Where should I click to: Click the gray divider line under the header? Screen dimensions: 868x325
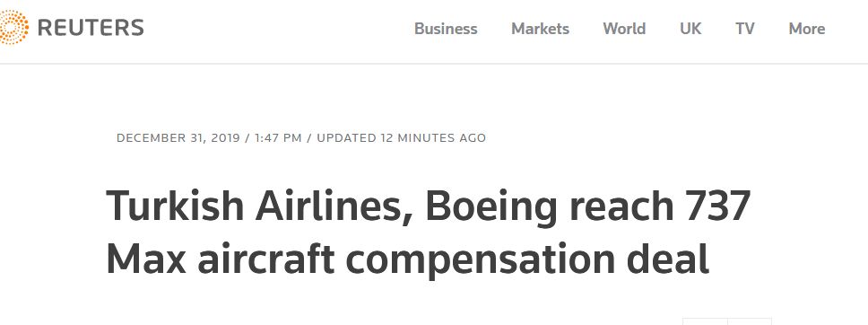(434, 64)
